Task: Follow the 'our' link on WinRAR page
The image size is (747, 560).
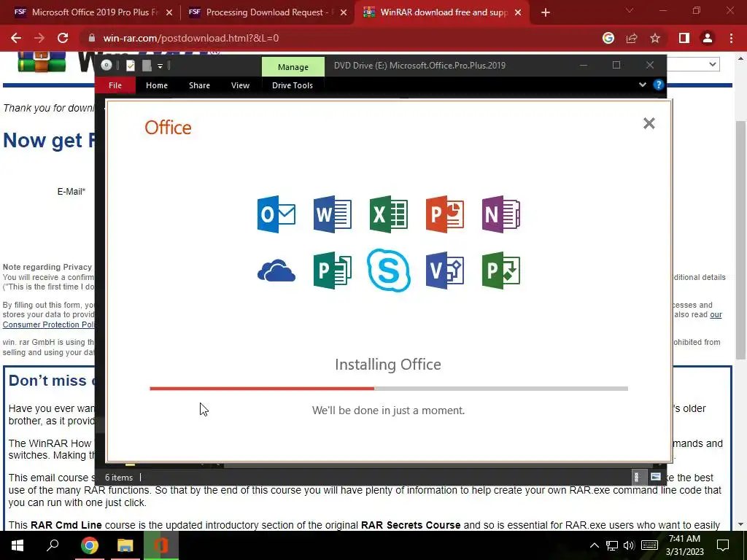Action: pyautogui.click(x=716, y=315)
